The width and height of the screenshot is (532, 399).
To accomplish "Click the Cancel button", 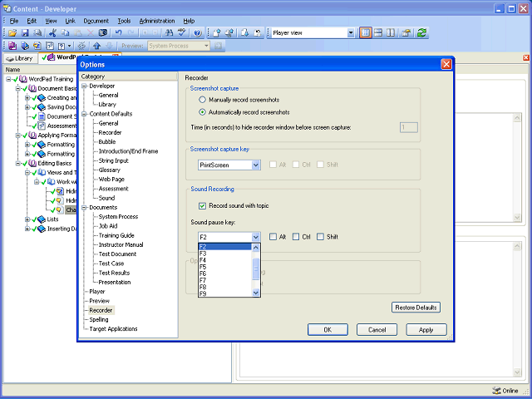I will (x=377, y=329).
